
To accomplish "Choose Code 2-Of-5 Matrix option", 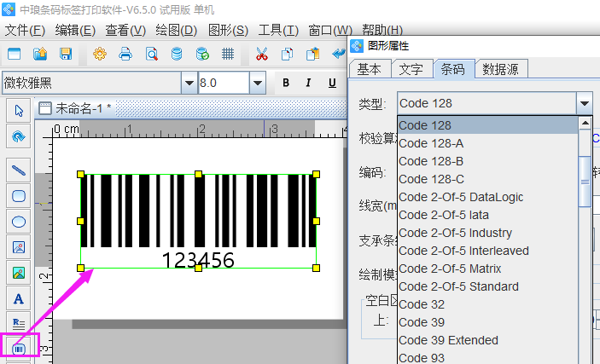I will pyautogui.click(x=487, y=269).
